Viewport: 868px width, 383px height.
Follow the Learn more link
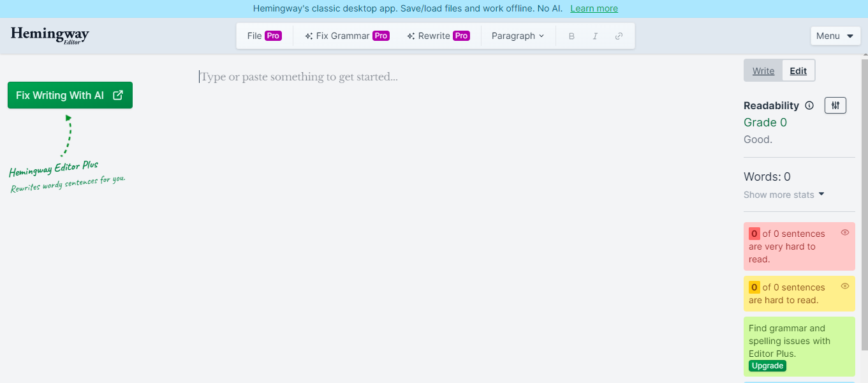594,8
